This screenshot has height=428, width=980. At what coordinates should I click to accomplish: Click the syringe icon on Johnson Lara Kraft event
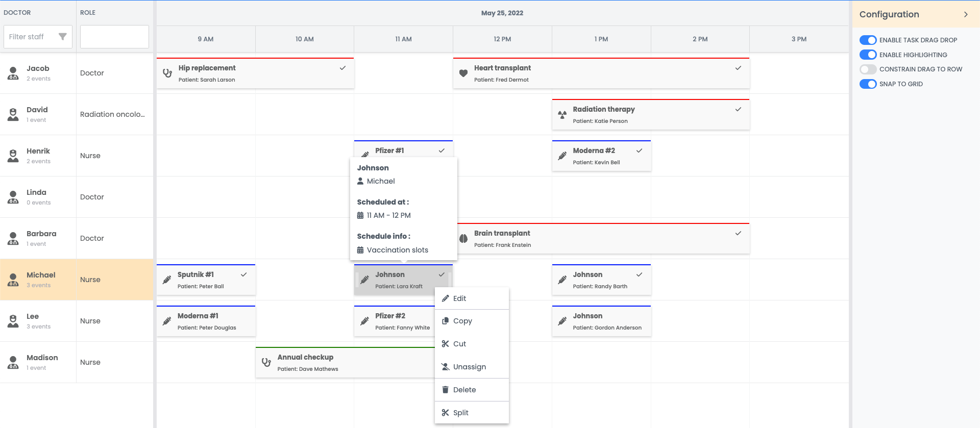tap(364, 280)
